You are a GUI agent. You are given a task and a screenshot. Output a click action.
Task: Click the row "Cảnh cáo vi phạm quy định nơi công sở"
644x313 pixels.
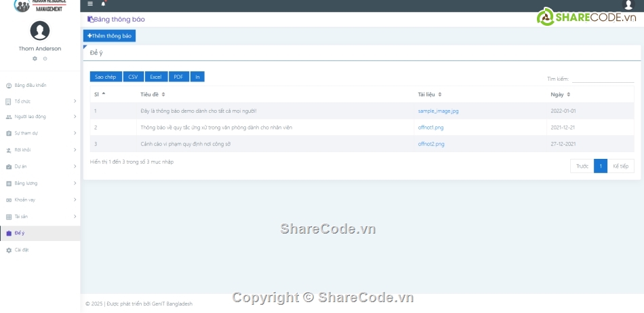point(362,144)
